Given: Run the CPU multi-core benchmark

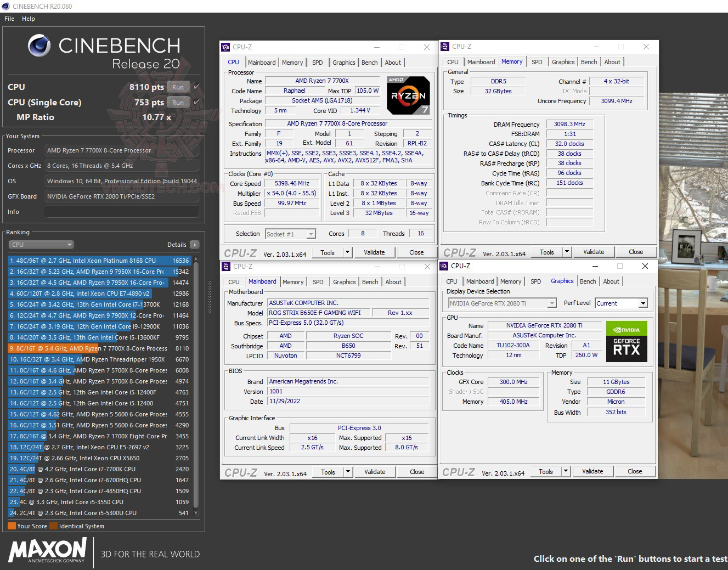Looking at the screenshot, I should point(178,87).
